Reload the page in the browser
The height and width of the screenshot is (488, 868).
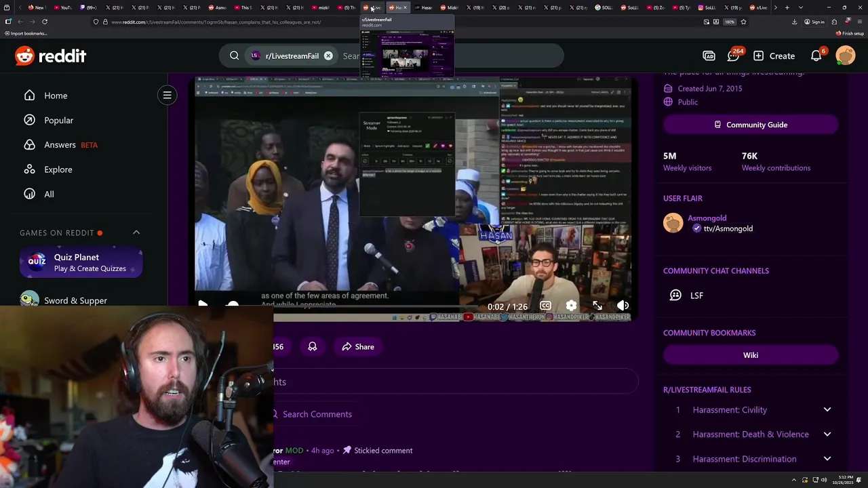(x=45, y=22)
